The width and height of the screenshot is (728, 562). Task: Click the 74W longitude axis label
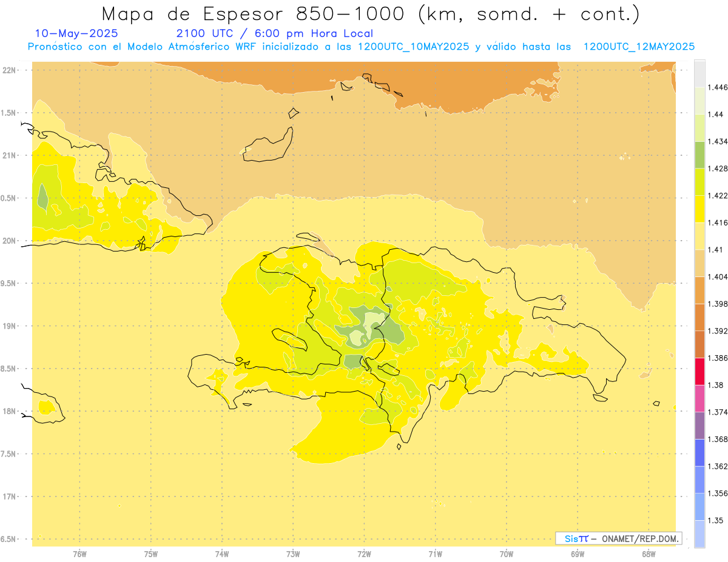tap(222, 554)
